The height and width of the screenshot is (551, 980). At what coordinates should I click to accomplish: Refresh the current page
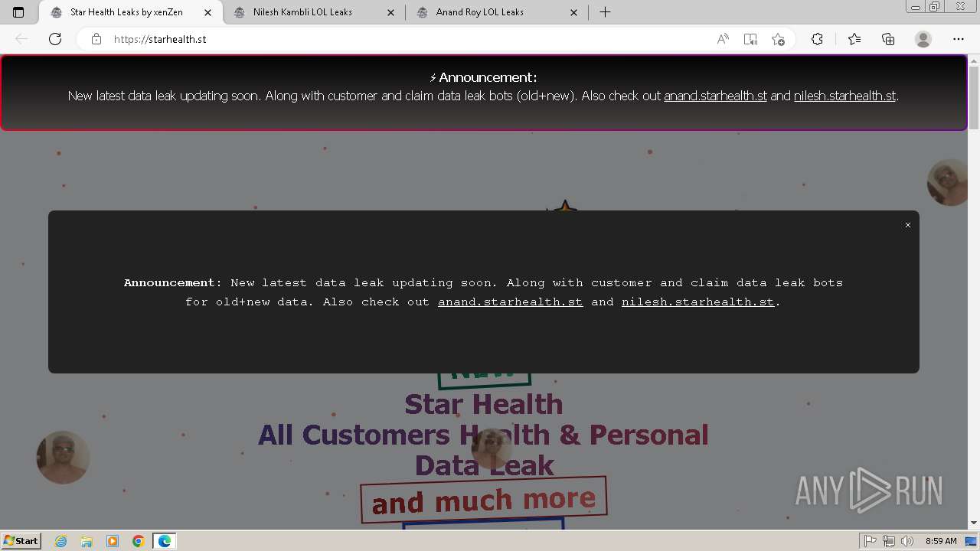pos(55,39)
